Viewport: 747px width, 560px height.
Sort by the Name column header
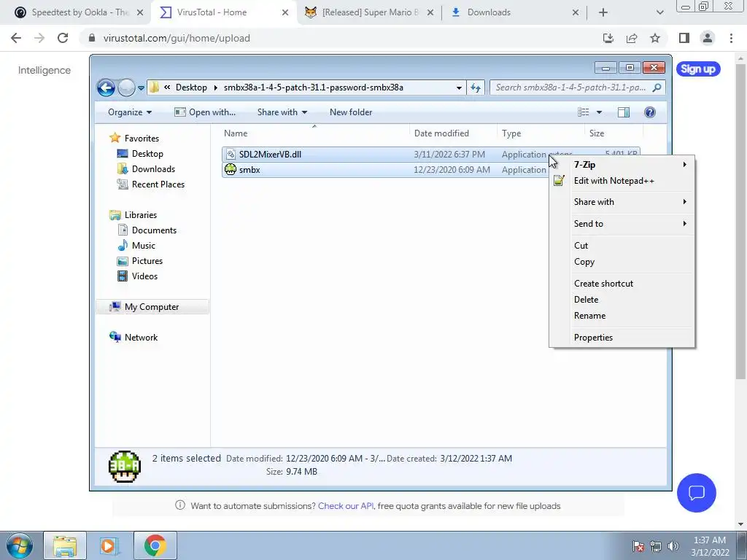tap(236, 133)
